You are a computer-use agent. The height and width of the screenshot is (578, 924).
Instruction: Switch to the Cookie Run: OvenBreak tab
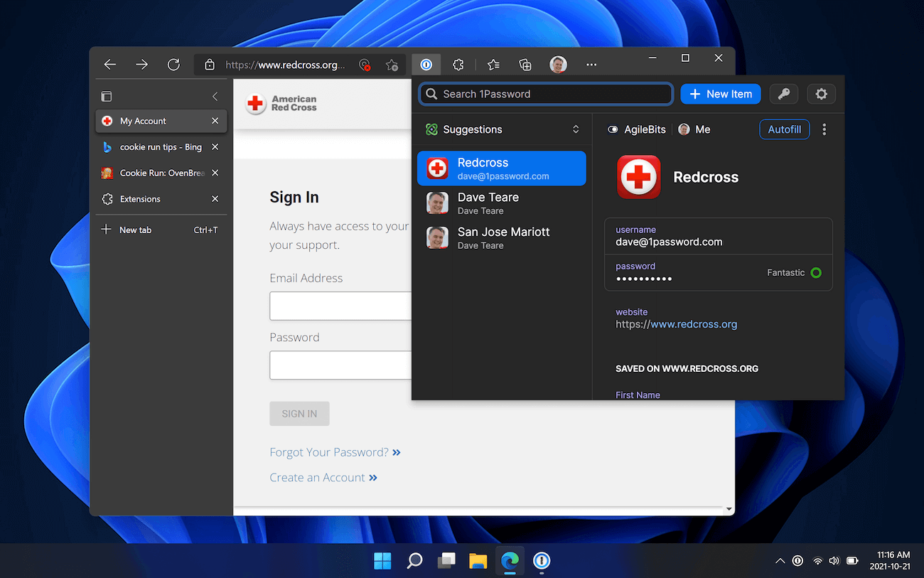(156, 173)
